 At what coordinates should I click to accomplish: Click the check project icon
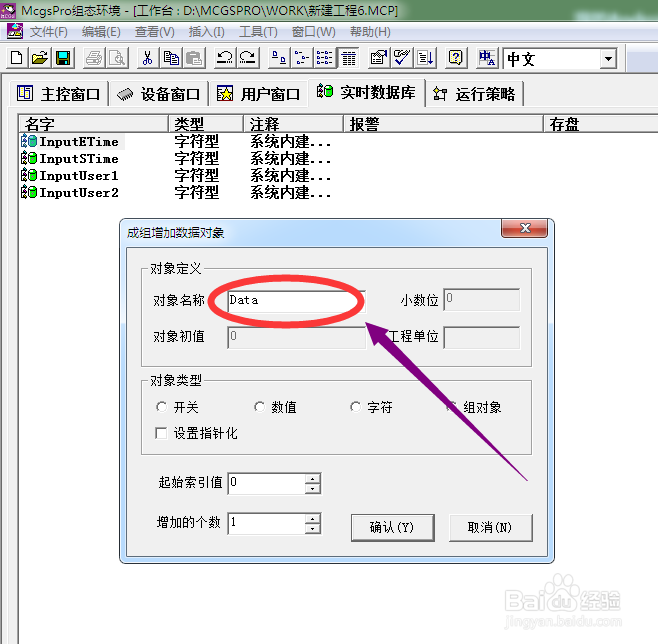point(402,58)
